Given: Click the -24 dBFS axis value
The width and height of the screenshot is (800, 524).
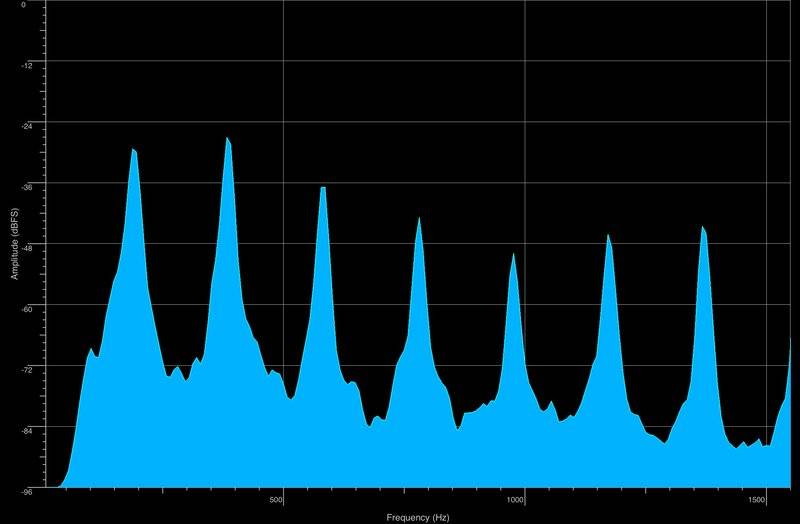Looking at the screenshot, I should 27,126.
